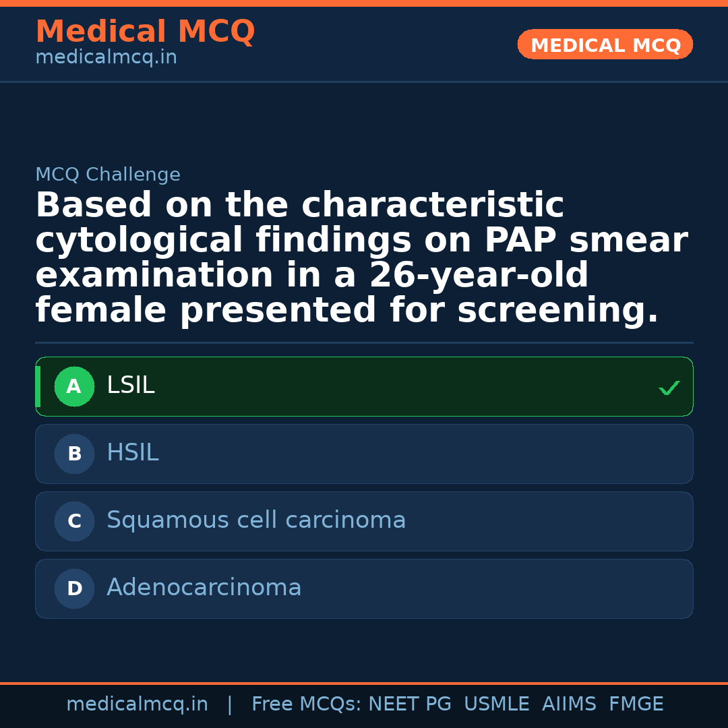Click AIIMS in the footer
This screenshot has width=728, height=728.
click(569, 704)
